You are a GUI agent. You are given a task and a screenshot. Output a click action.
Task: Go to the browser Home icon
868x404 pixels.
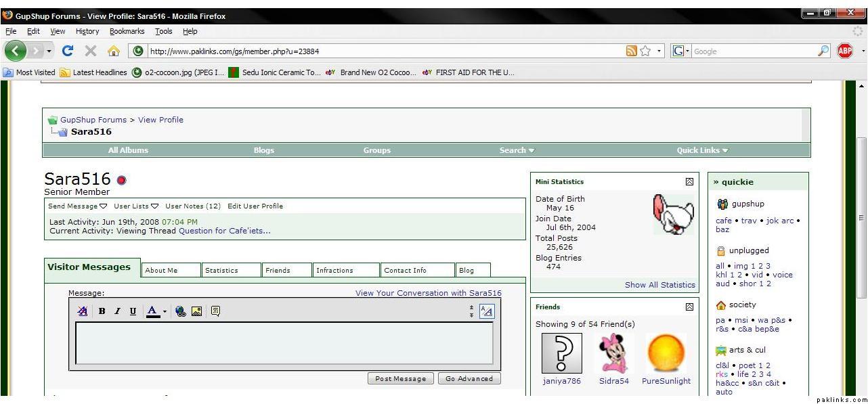(113, 51)
